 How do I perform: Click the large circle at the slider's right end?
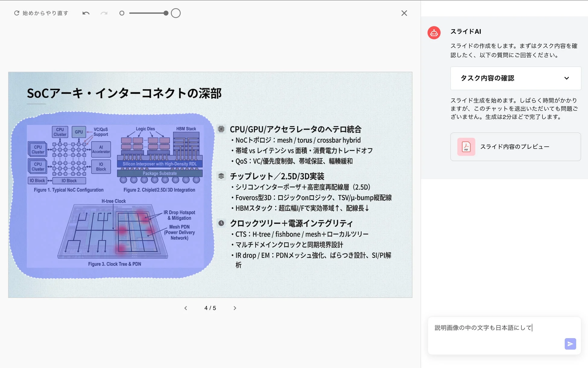[x=175, y=13]
